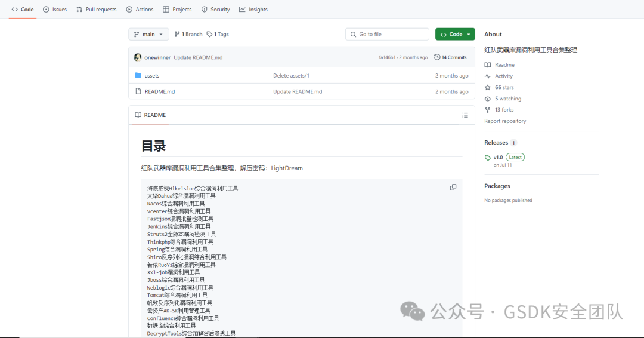The image size is (644, 338).
Task: Select the Fastjson漏洞批量检测工具 line
Action: click(180, 219)
